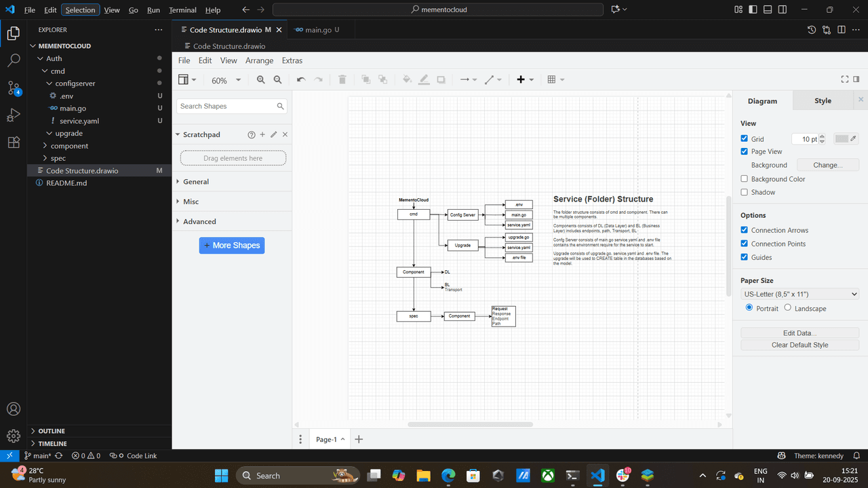This screenshot has height=488, width=868.
Task: Open the Arrange menu
Action: point(259,60)
